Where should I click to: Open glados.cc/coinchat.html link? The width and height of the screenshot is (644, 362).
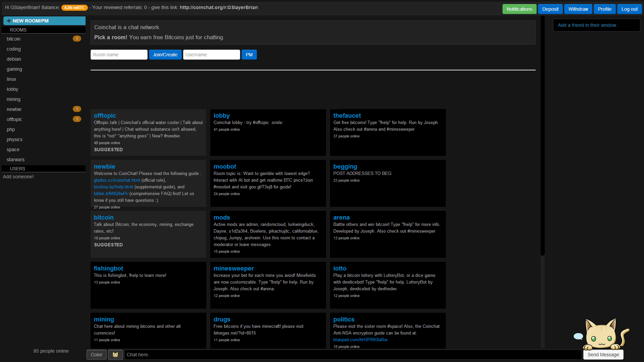(x=117, y=180)
